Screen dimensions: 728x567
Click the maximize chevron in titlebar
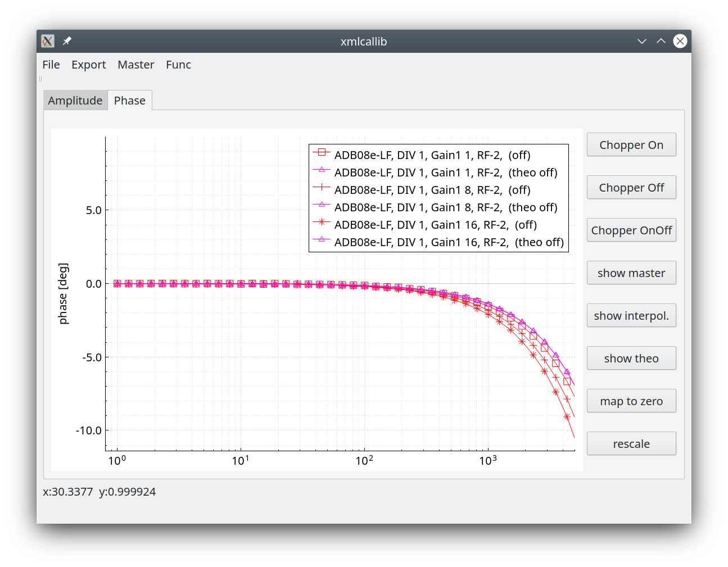[x=661, y=41]
